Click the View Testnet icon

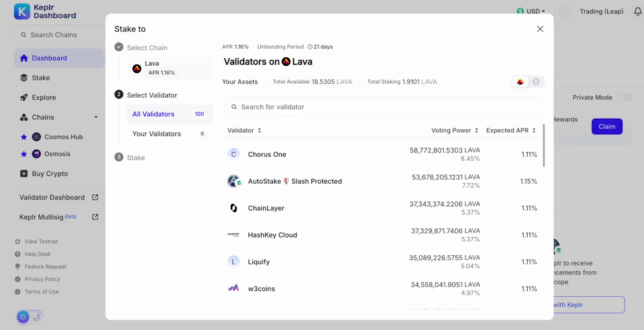[x=18, y=241]
